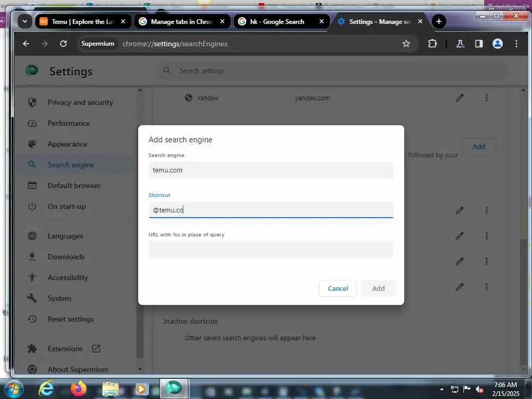Open Appearance settings
The image size is (532, 399).
point(67,144)
